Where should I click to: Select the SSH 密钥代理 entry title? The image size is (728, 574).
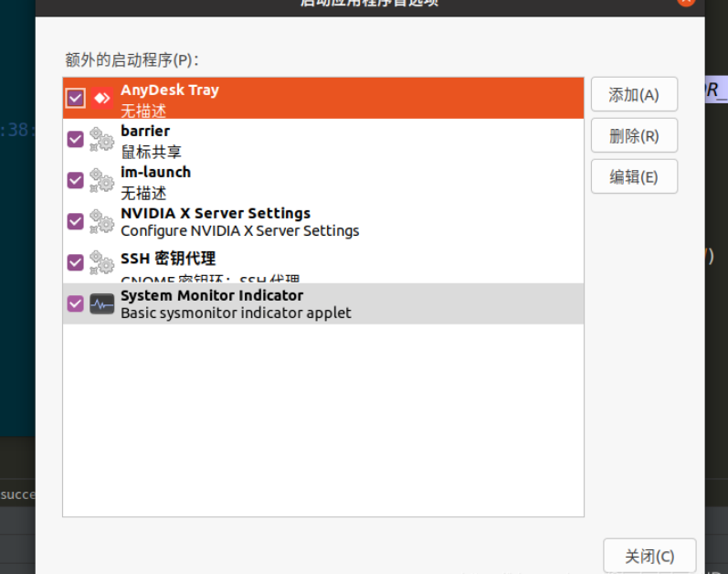(x=168, y=258)
